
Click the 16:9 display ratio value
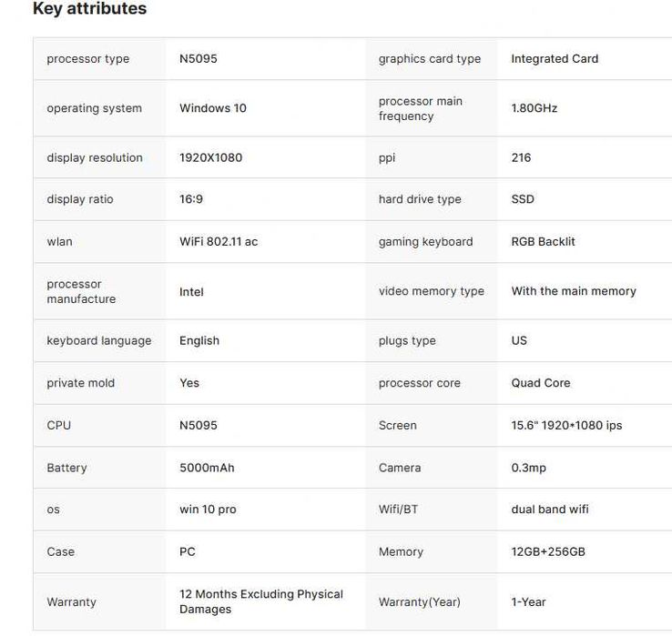click(x=191, y=199)
